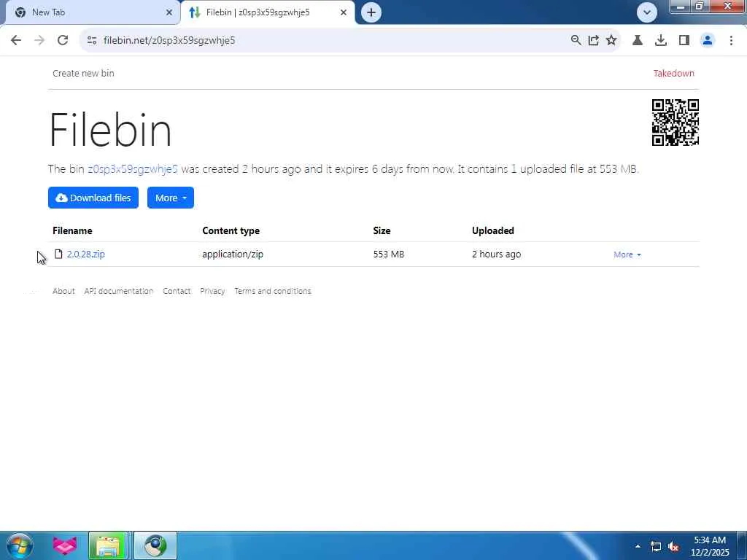The image size is (747, 560).
Task: Click the Create new bin link
Action: coord(83,74)
